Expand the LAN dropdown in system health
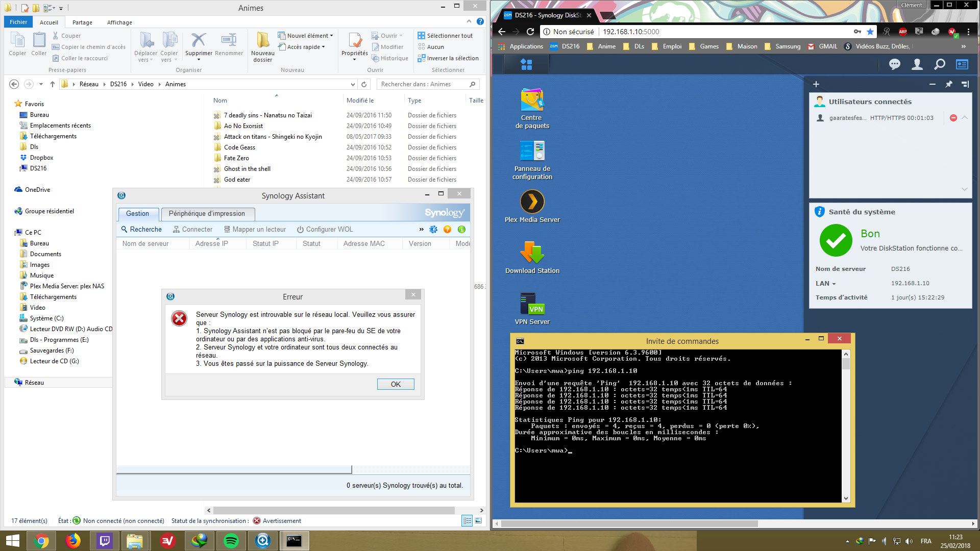Screen dimensions: 980x551 coord(834,284)
